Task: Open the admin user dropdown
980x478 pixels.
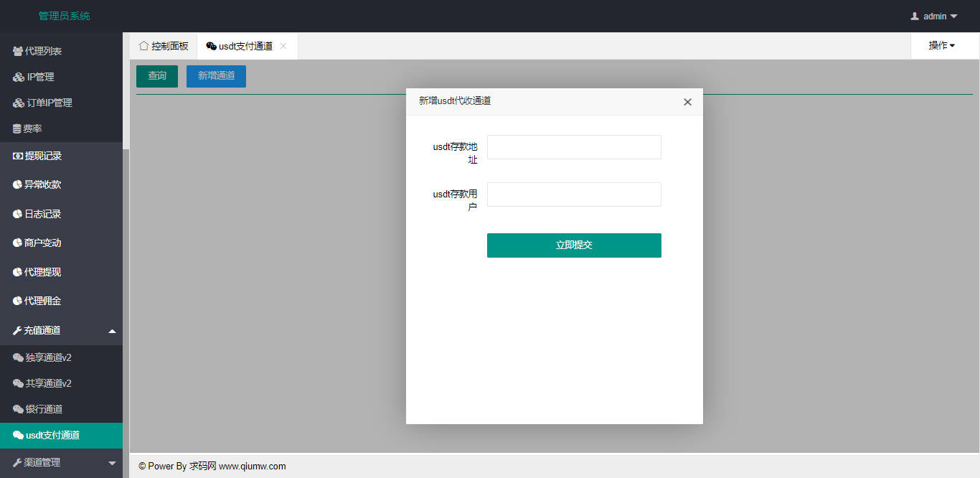Action: [x=934, y=16]
